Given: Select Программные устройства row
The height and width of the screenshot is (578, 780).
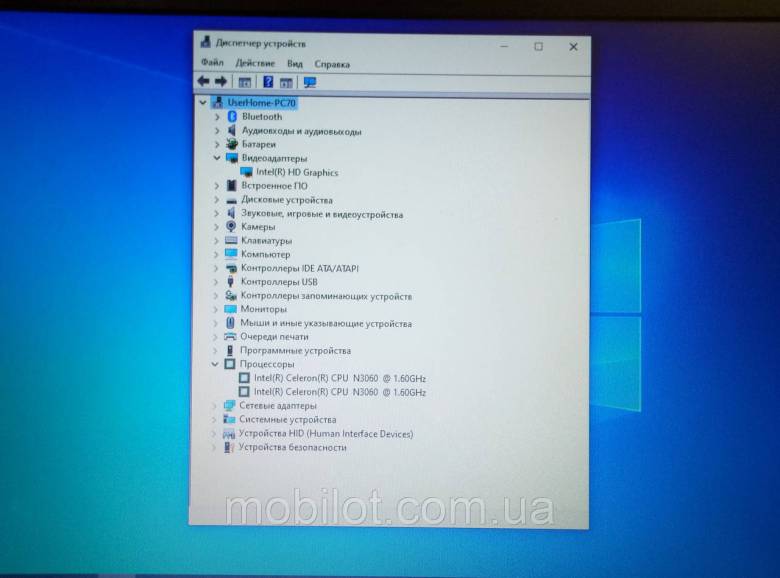Looking at the screenshot, I should [295, 351].
